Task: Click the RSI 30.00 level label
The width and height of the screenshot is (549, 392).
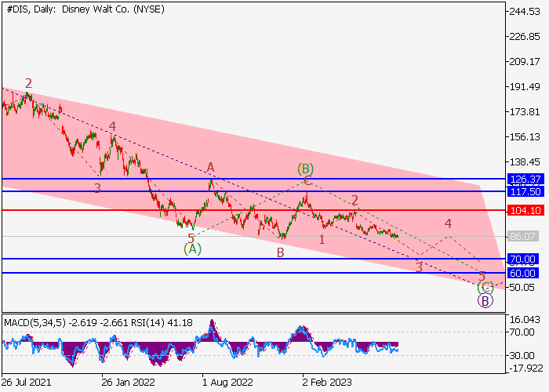Action: (x=522, y=356)
